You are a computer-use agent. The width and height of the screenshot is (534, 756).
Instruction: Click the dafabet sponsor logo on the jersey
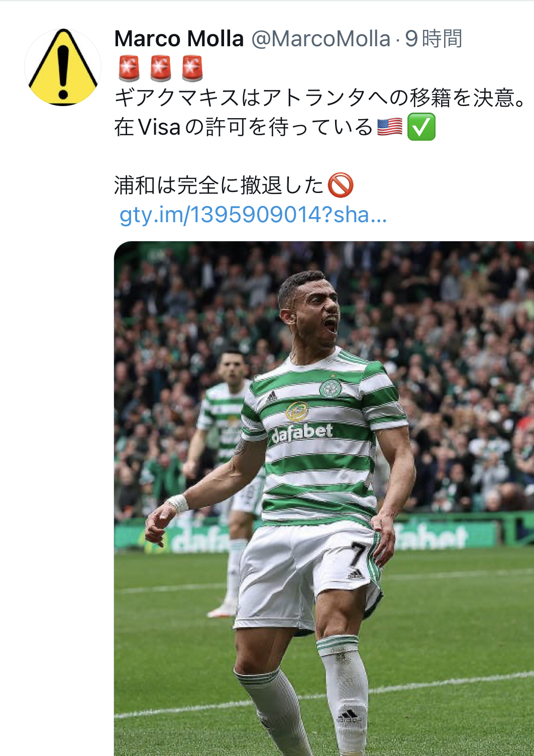pyautogui.click(x=302, y=433)
